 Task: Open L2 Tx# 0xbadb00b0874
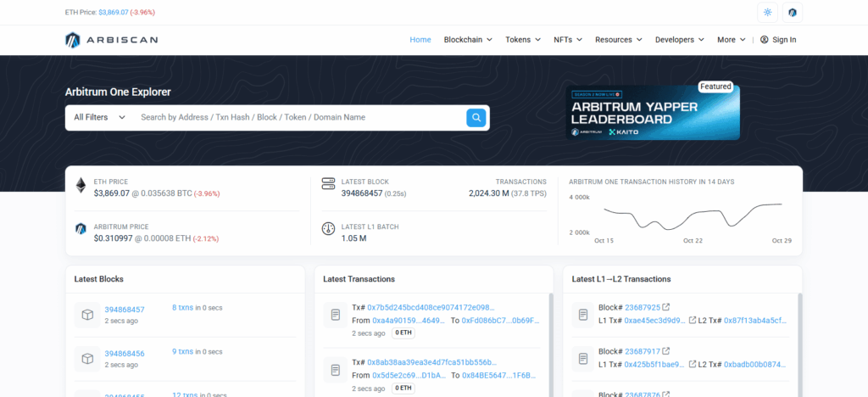point(755,365)
